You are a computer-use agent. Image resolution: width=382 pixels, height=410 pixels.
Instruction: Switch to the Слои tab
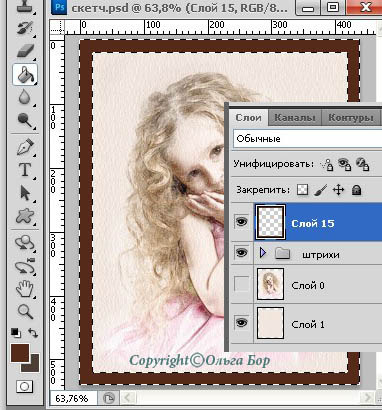coord(249,118)
